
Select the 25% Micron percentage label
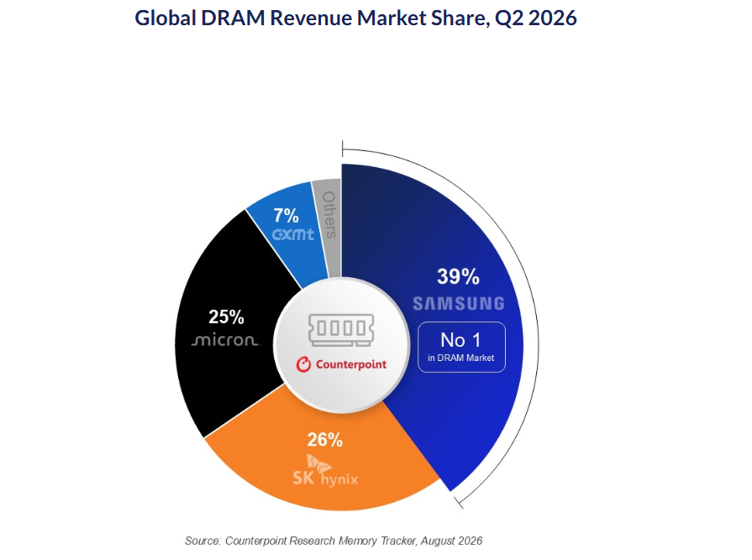coord(226,317)
